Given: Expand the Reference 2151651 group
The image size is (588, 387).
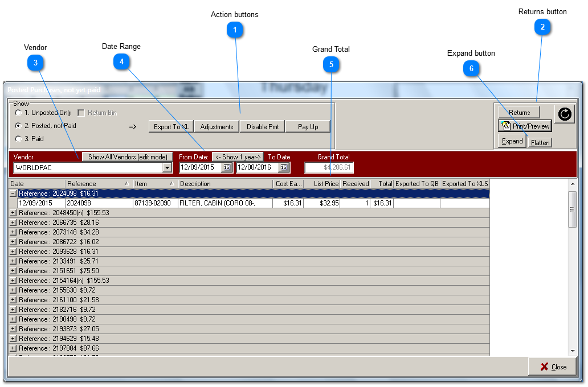Looking at the screenshot, I should pyautogui.click(x=13, y=271).
